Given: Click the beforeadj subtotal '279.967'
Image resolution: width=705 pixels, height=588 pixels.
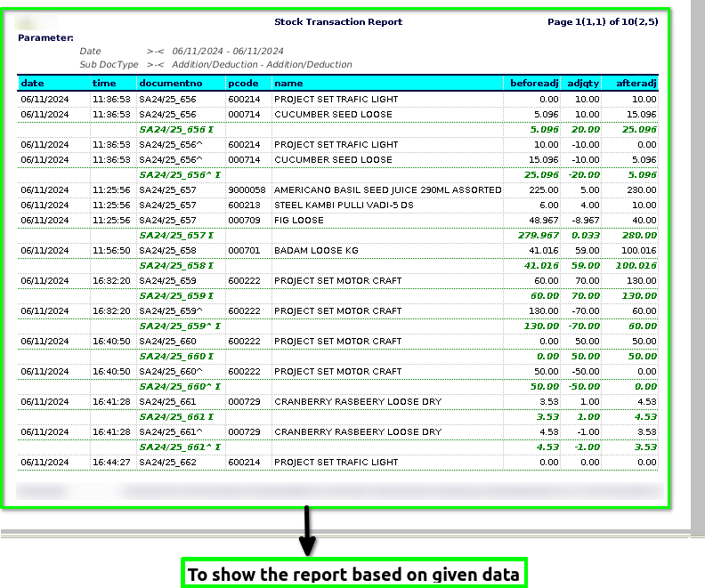Looking at the screenshot, I should click(x=539, y=236).
